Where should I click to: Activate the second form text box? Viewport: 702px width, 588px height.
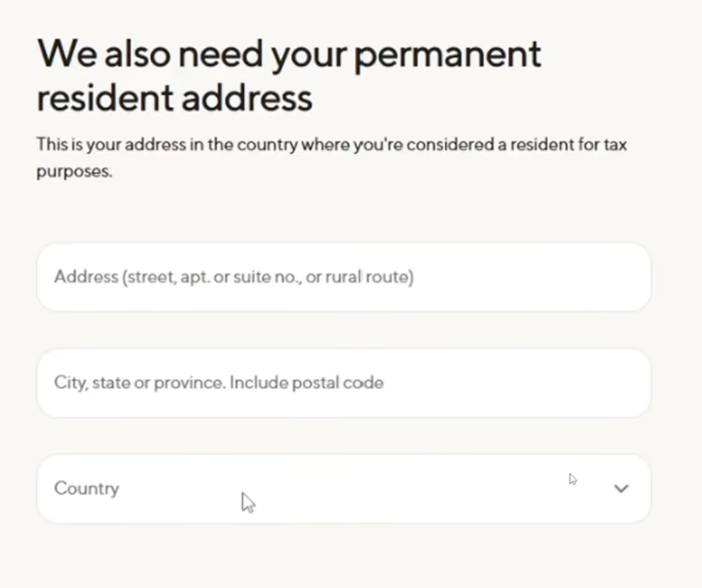tap(344, 383)
